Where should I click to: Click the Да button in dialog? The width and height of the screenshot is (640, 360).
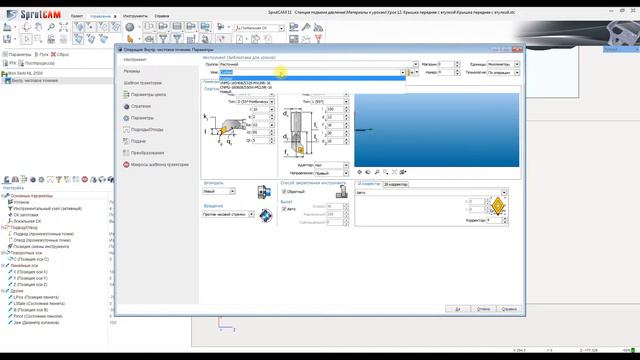(x=458, y=309)
